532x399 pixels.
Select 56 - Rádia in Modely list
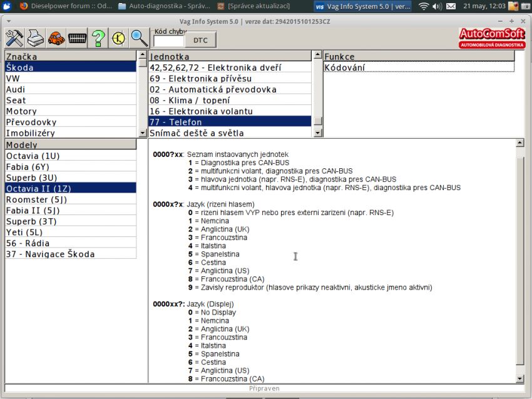pyautogui.click(x=71, y=243)
